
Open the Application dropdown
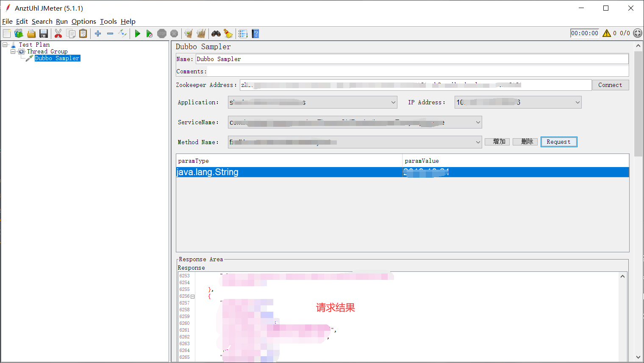tap(393, 102)
